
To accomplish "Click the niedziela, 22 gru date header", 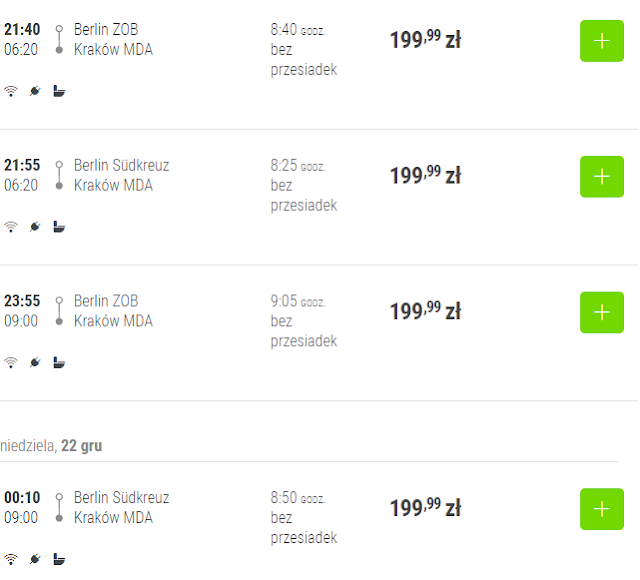I will click(52, 445).
